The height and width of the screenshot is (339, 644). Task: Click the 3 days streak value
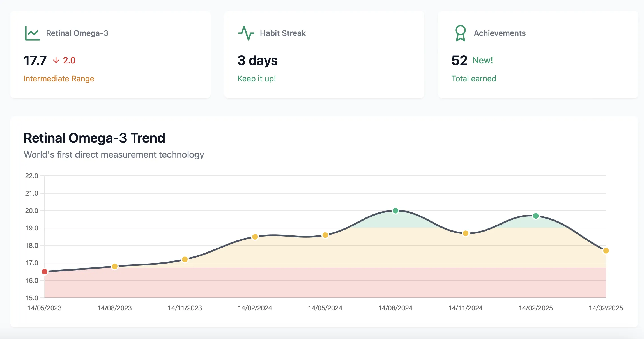click(257, 60)
